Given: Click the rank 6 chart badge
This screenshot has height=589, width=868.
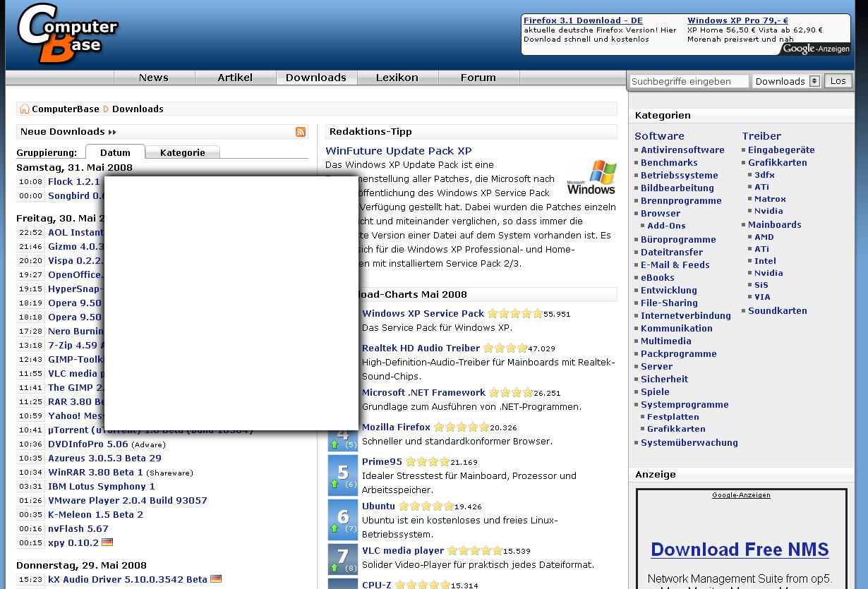Looking at the screenshot, I should (343, 519).
